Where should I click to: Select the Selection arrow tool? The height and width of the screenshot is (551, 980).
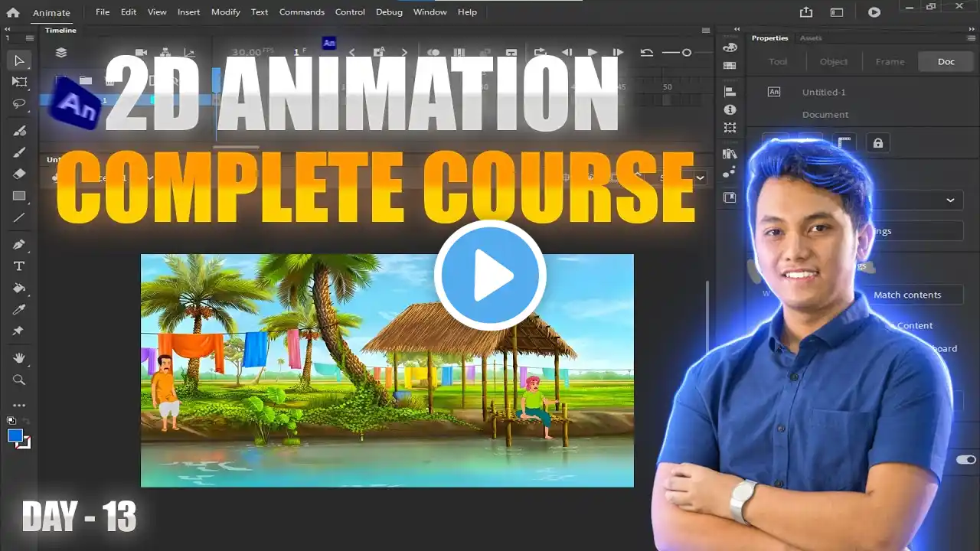click(19, 60)
